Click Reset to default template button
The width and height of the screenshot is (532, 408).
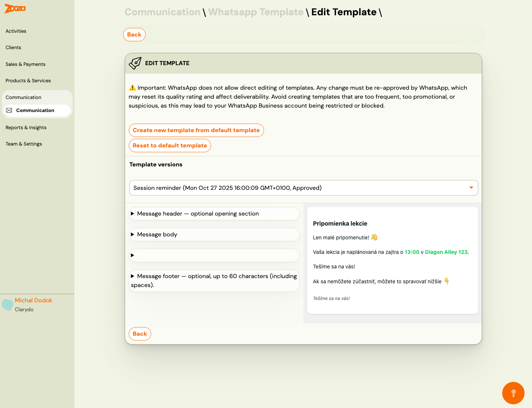(170, 146)
